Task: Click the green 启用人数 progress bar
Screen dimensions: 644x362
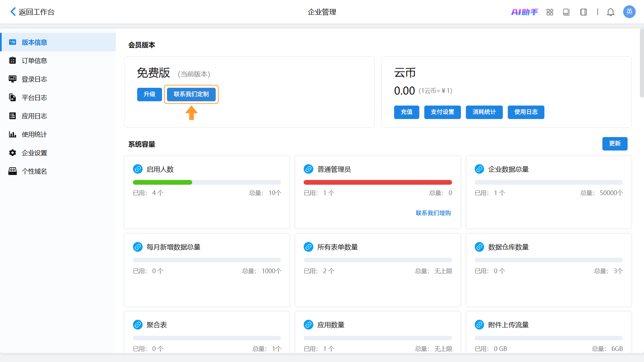Action: (x=163, y=182)
